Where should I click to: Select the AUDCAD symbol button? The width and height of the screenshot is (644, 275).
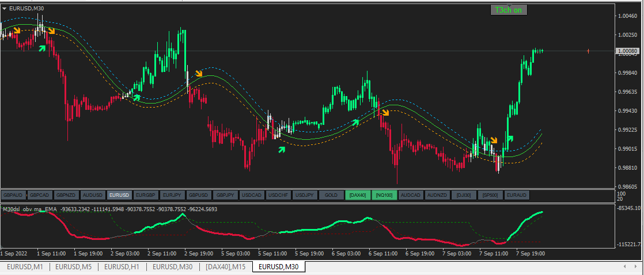(411, 195)
